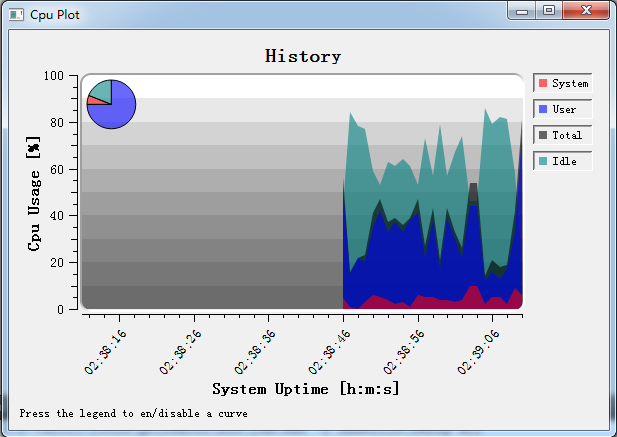Click the Cpu Plot window icon

click(x=16, y=15)
